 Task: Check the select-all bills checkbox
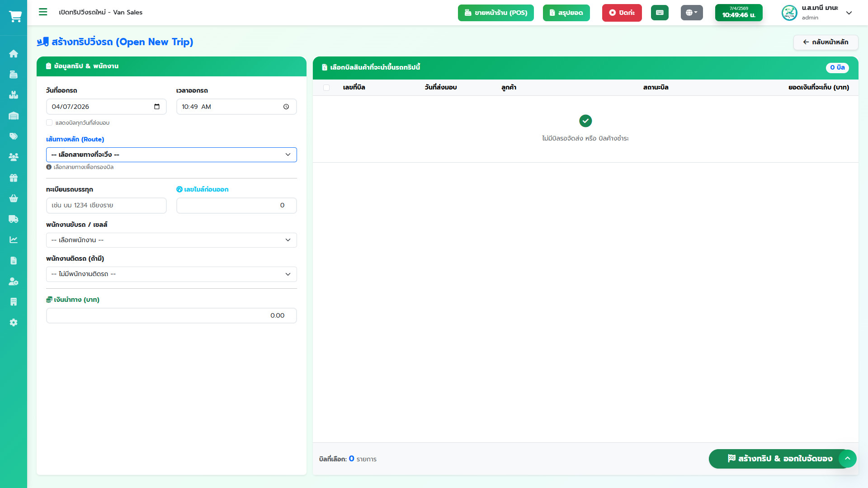point(326,88)
